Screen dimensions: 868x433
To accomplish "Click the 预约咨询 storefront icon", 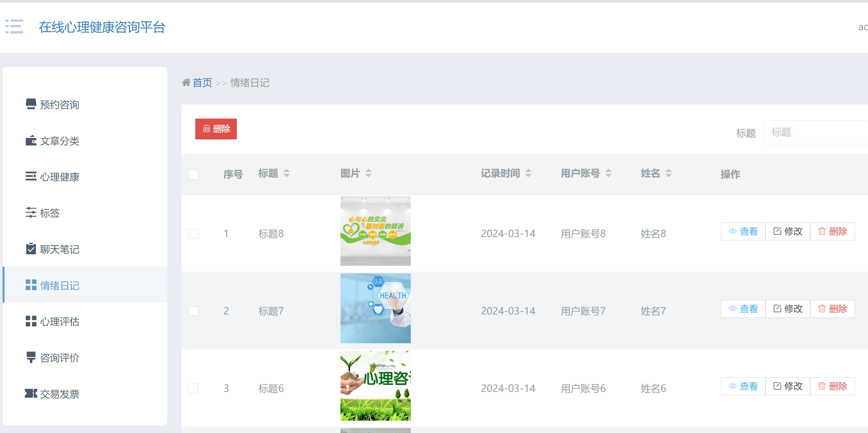I will click(x=31, y=104).
